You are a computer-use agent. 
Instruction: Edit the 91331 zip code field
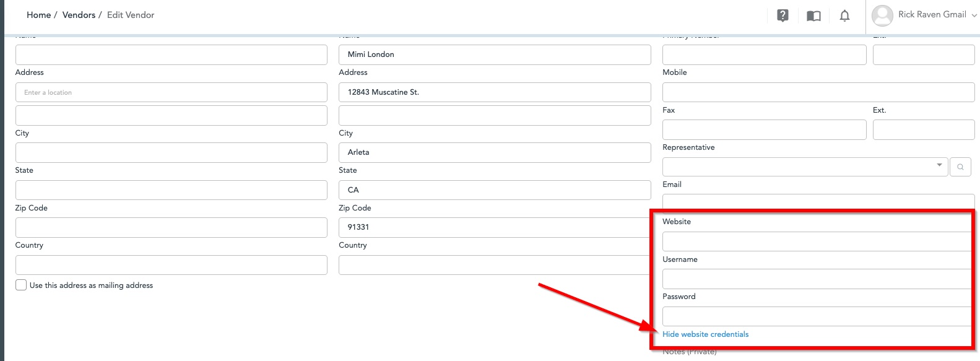tap(495, 227)
